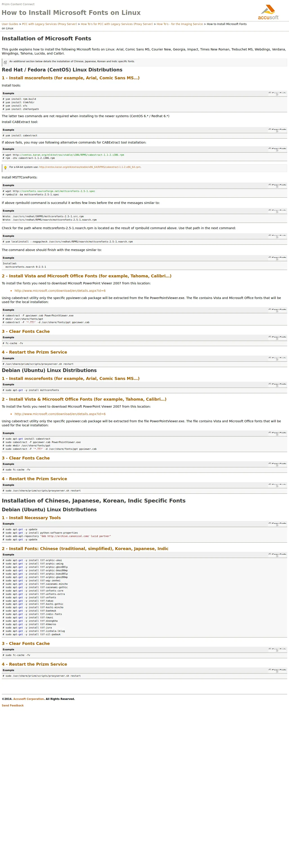Copy code for rpmbuild -ba msttcorefonts block

click(277, 185)
